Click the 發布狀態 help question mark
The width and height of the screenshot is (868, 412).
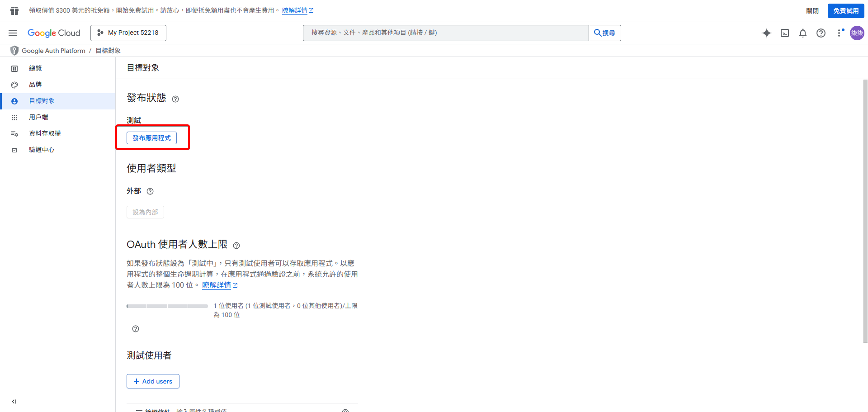[175, 99]
